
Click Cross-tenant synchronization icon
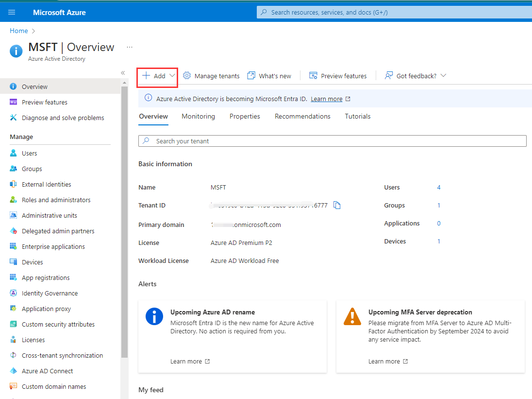pyautogui.click(x=13, y=355)
